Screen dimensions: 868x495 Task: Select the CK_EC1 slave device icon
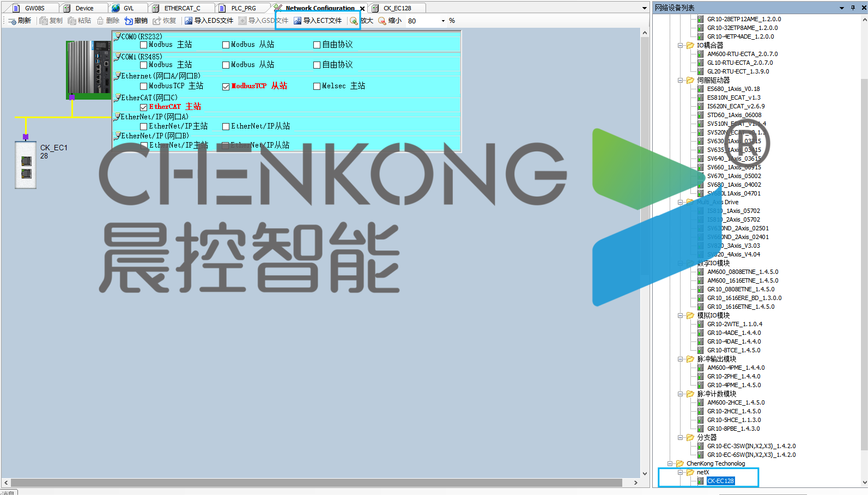26,165
